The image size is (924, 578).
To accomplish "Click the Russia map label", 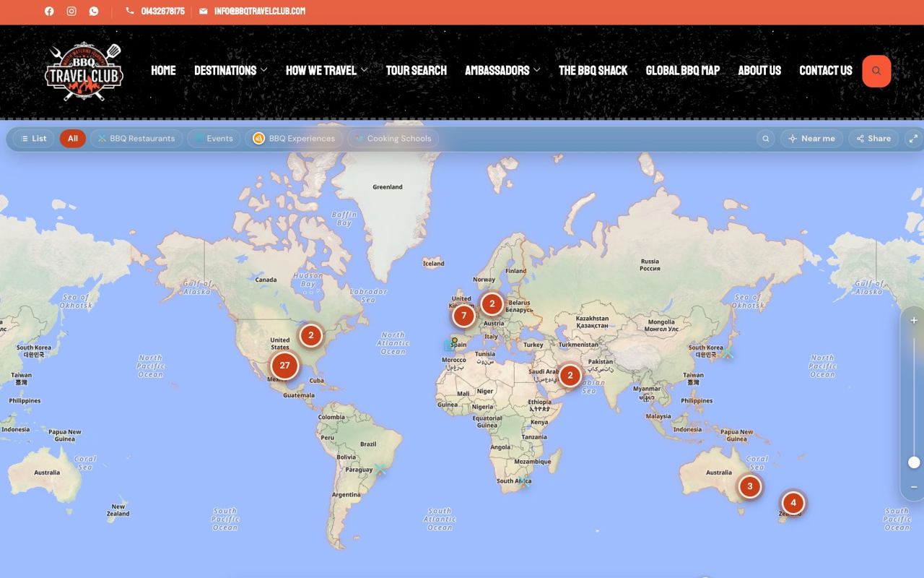I will (650, 264).
